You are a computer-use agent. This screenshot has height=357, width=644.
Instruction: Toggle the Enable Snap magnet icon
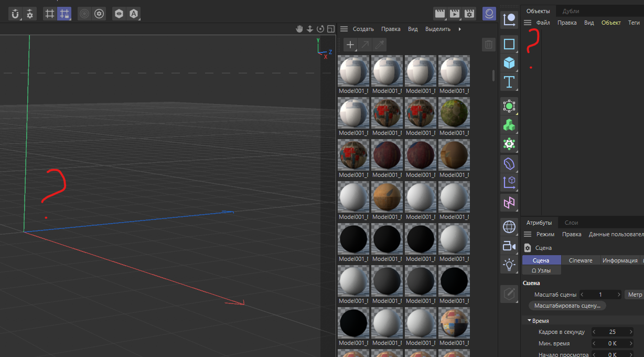click(15, 14)
